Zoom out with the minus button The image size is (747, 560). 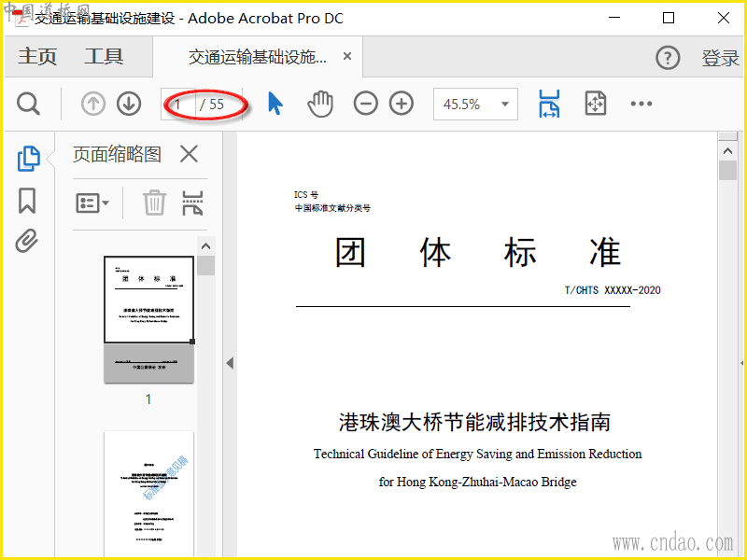click(365, 104)
